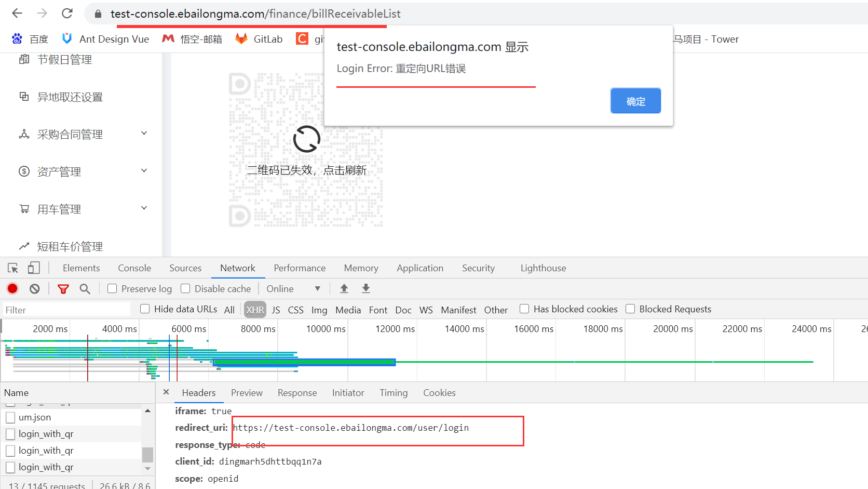Click 确定 in the alert dialog
Viewport: 868px width, 489px height.
[x=635, y=101]
